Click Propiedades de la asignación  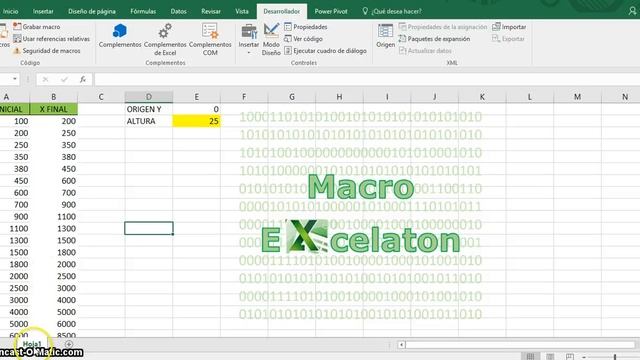[443, 27]
